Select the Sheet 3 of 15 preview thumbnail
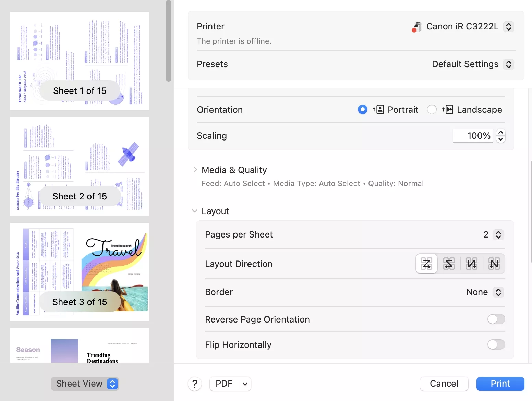 click(x=80, y=272)
